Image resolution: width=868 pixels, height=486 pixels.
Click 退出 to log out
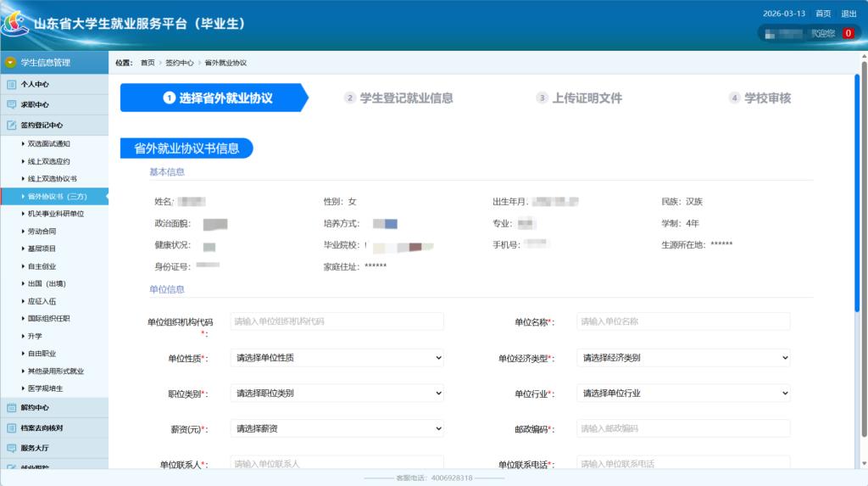point(849,14)
